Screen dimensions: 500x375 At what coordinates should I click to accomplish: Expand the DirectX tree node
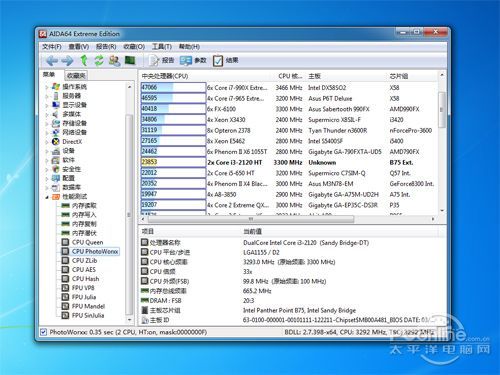(x=47, y=142)
